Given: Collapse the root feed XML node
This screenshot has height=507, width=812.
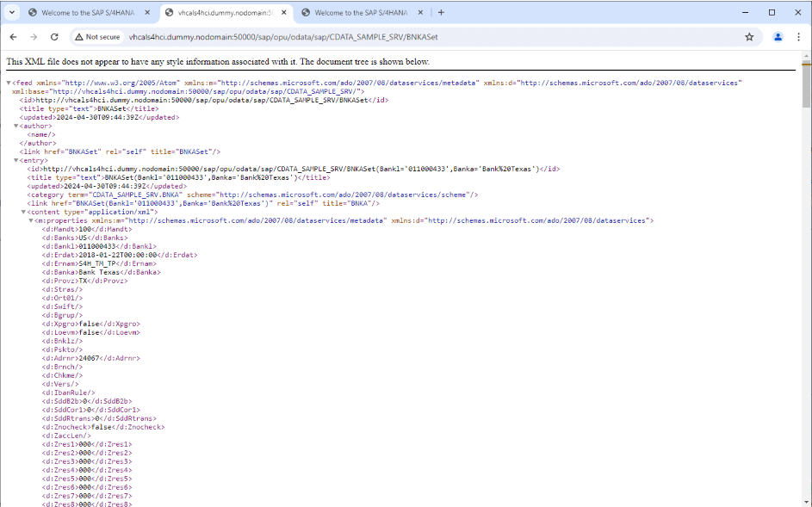Looking at the screenshot, I should [9, 83].
